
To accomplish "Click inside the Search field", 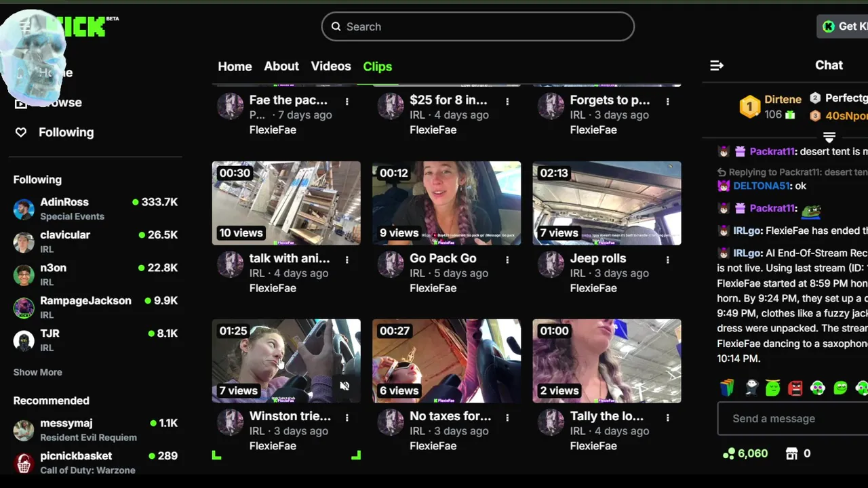I will point(477,27).
